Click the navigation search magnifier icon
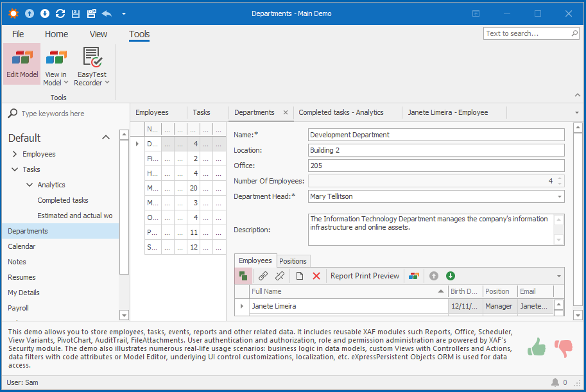The height and width of the screenshot is (392, 586). pos(13,113)
